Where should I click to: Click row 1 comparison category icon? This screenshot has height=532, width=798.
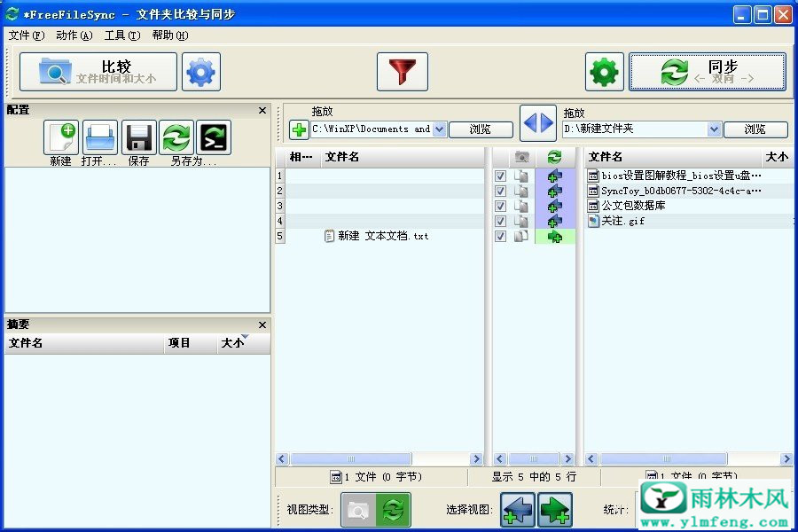click(521, 176)
